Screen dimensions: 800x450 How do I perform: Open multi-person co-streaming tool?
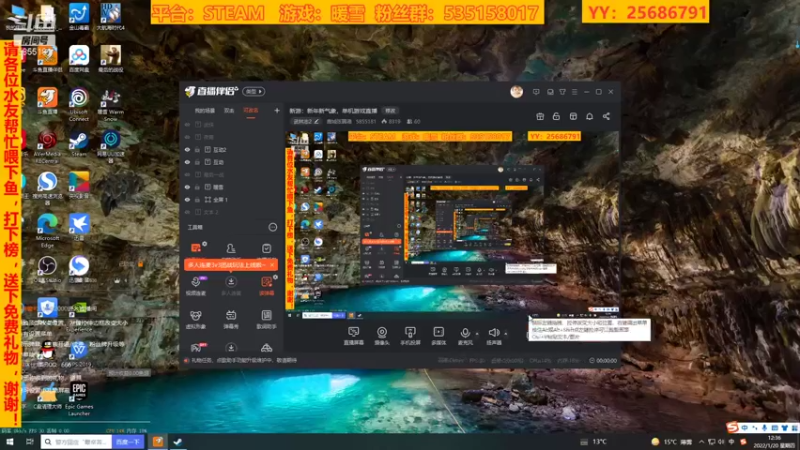(x=231, y=286)
